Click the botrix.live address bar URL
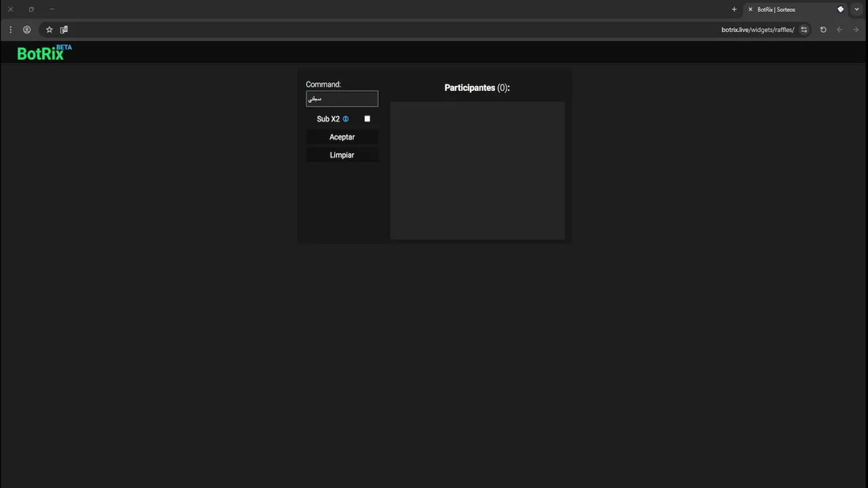This screenshot has width=868, height=488. 757,30
